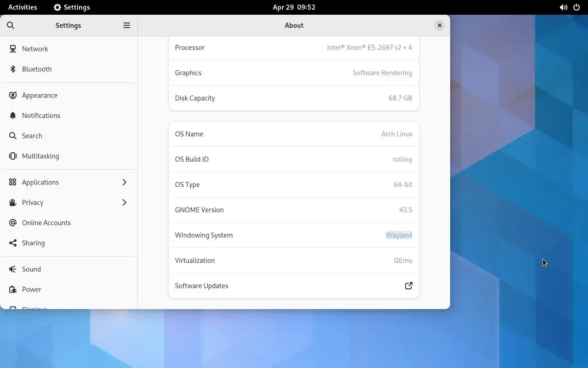Close the About settings window
Screen dimensions: 588x368
click(440, 25)
